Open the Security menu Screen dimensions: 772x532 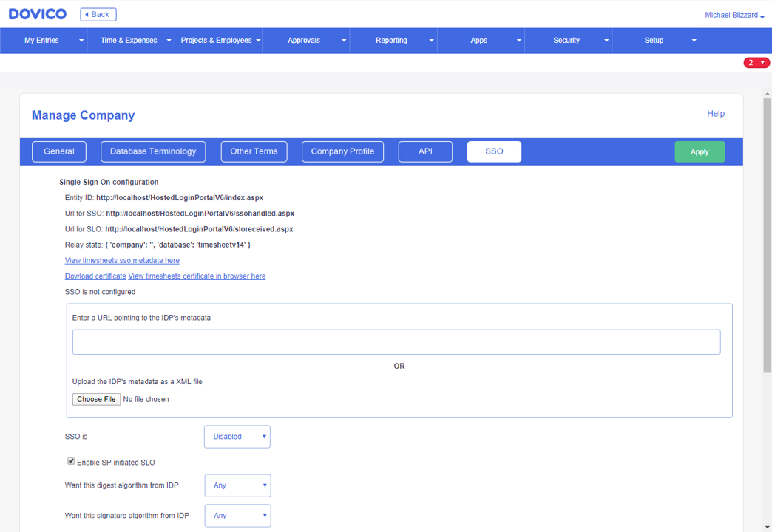[566, 41]
